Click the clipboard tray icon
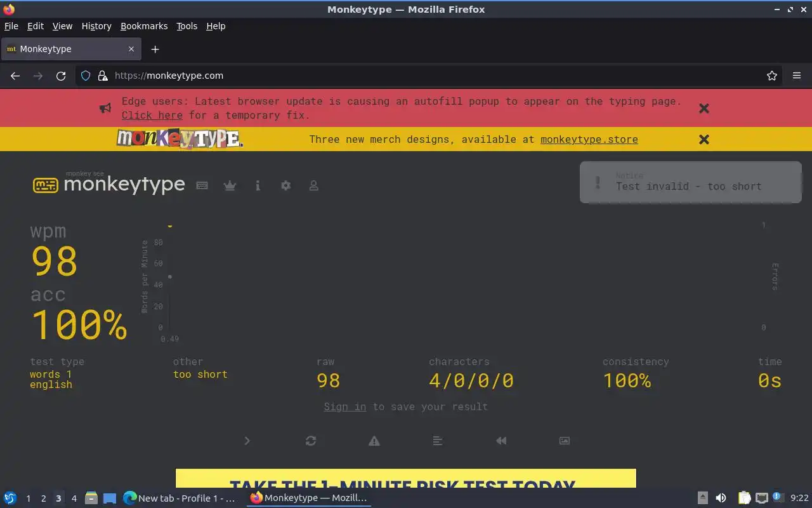Viewport: 812px width, 508px height. 744,498
